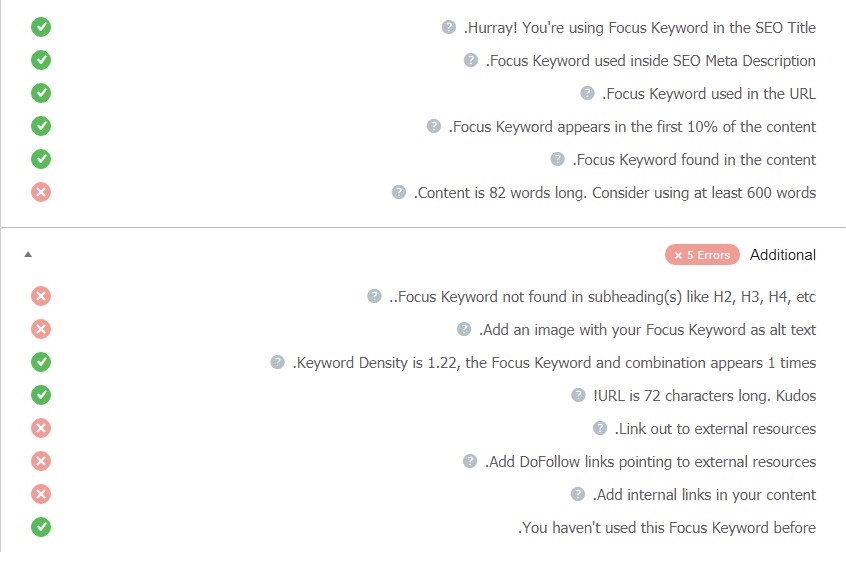Click help icon beside SEO Title message
The height and width of the screenshot is (568, 846).
coord(449,27)
